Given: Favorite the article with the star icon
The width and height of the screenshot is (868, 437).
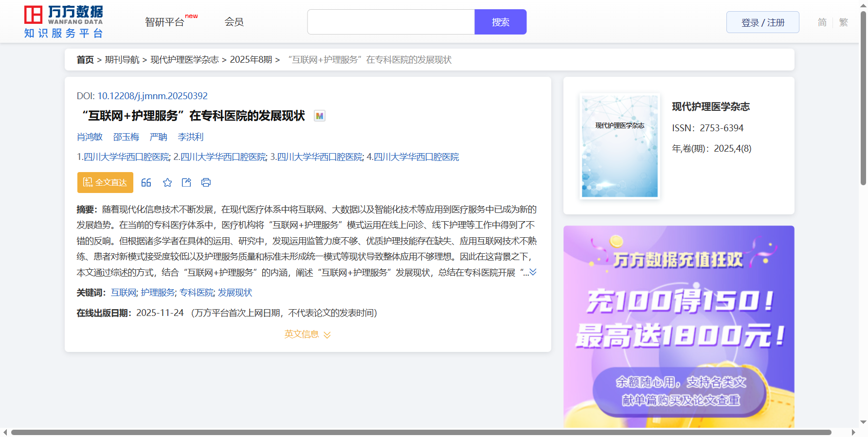Looking at the screenshot, I should 167,183.
